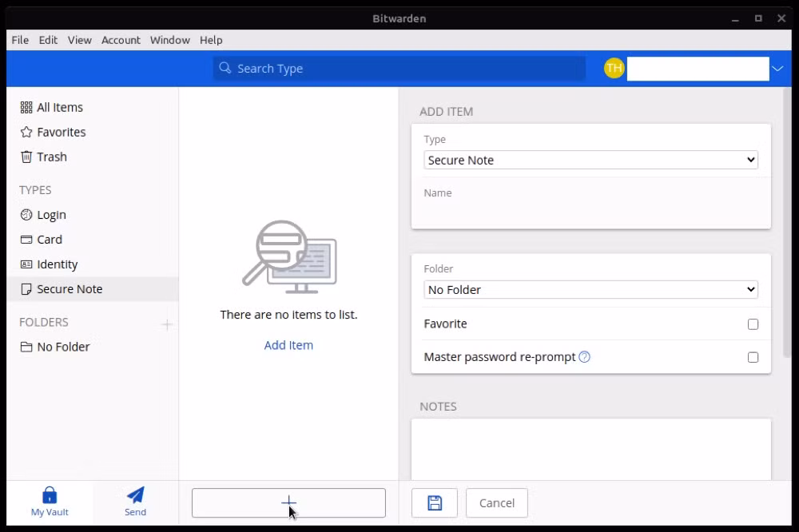
Task: Click the Identity card icon
Action: (26, 264)
